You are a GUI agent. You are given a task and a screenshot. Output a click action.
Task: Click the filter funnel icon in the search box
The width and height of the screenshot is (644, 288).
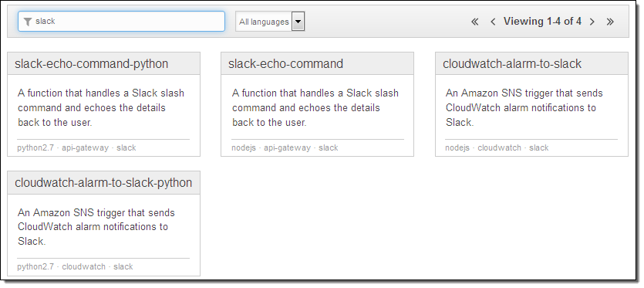pyautogui.click(x=28, y=22)
